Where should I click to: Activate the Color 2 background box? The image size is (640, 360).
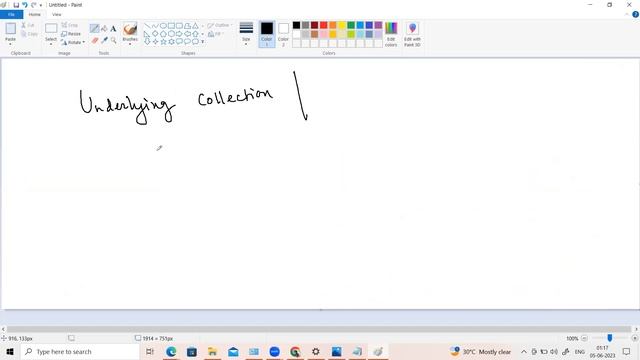[283, 34]
